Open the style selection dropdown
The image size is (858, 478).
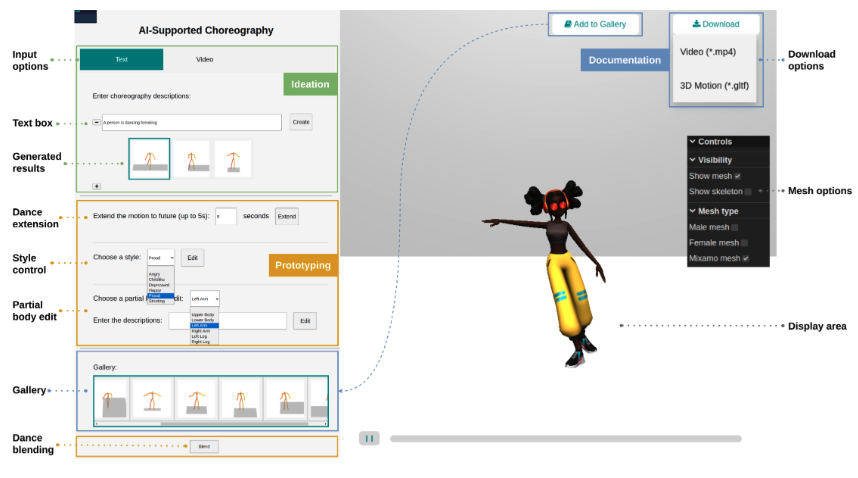pyautogui.click(x=160, y=257)
